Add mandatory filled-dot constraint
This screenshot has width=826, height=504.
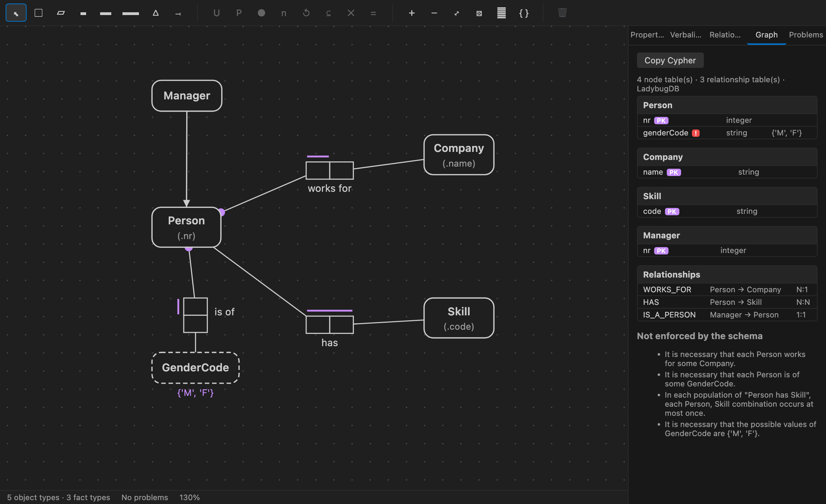point(261,13)
